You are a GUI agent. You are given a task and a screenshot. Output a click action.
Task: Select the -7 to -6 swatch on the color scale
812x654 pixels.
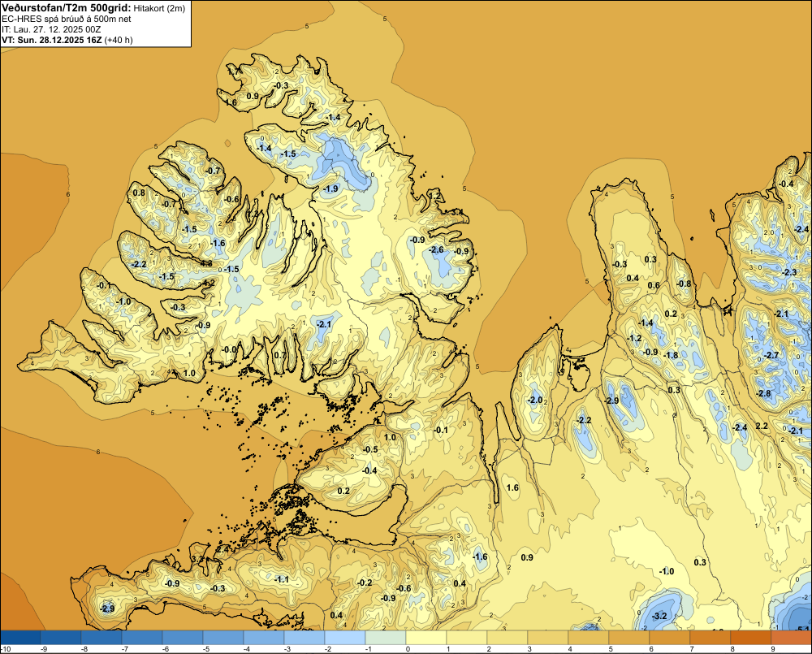click(142, 637)
